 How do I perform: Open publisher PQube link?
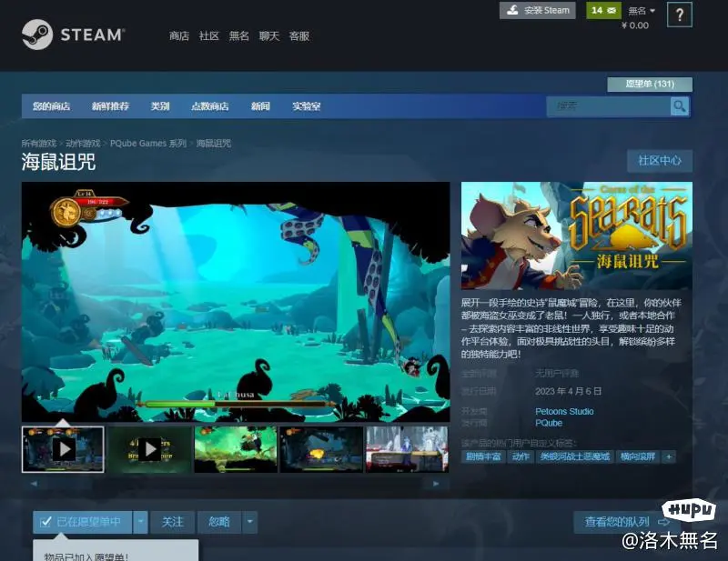tap(549, 423)
